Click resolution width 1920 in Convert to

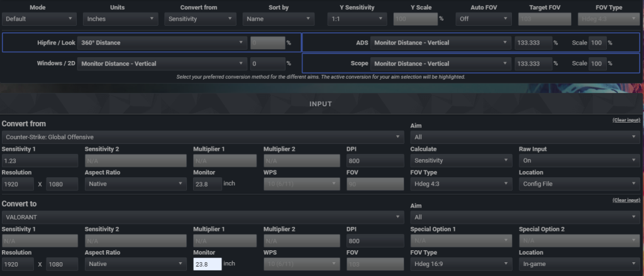tap(18, 264)
